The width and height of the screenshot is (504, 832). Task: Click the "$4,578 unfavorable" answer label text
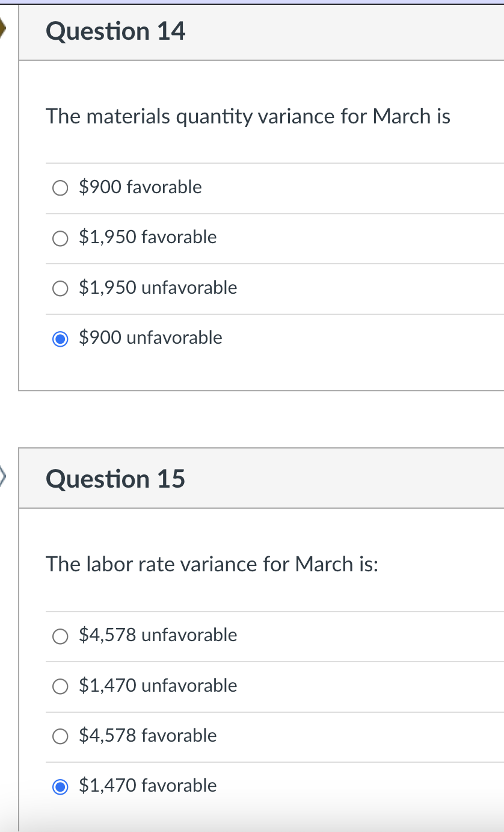pyautogui.click(x=158, y=635)
